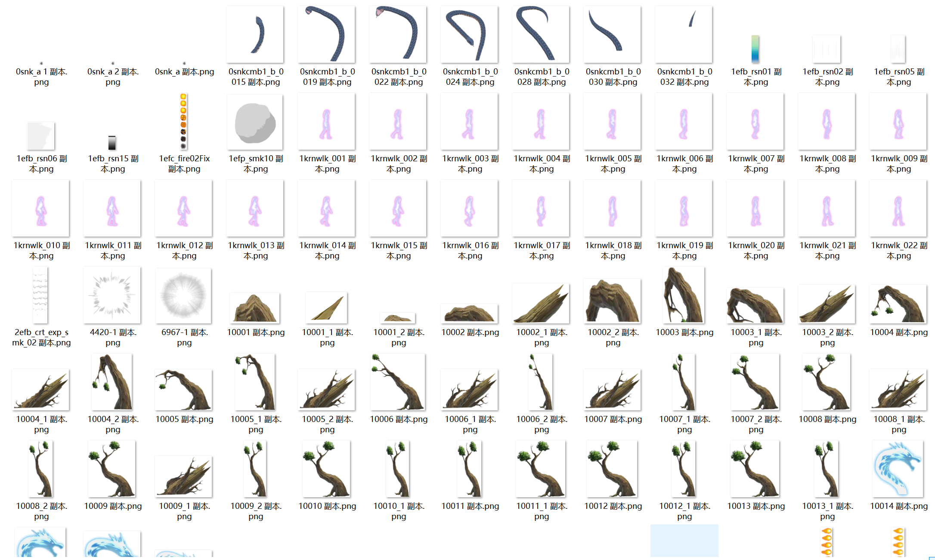The height and width of the screenshot is (560, 935).
Task: Select the 10007_2 副本.png thumbnail
Action: (x=755, y=382)
